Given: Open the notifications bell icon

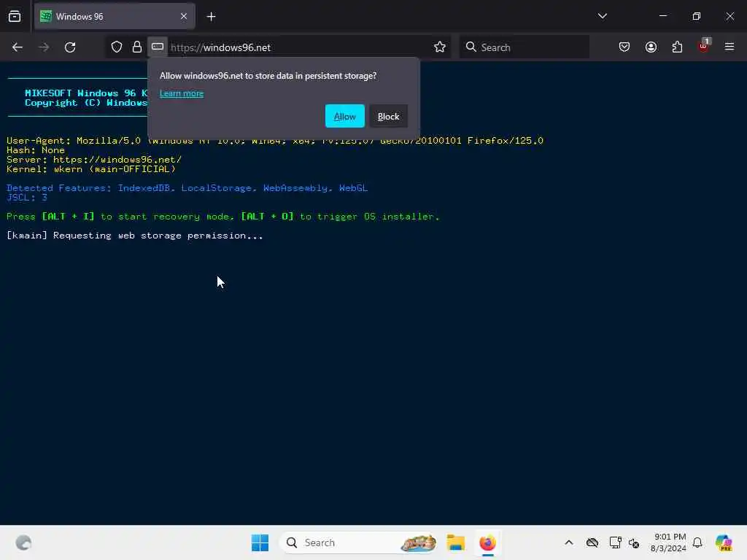Looking at the screenshot, I should (x=697, y=542).
